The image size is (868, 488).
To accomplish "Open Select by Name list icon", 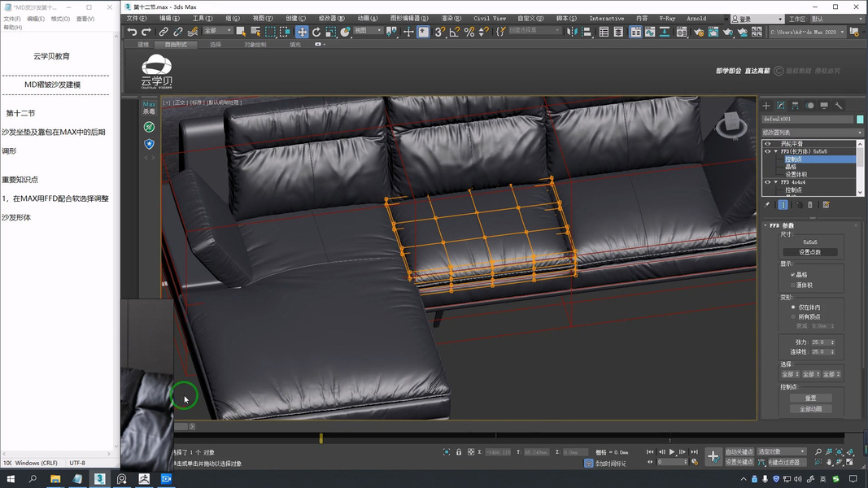I will (x=255, y=32).
